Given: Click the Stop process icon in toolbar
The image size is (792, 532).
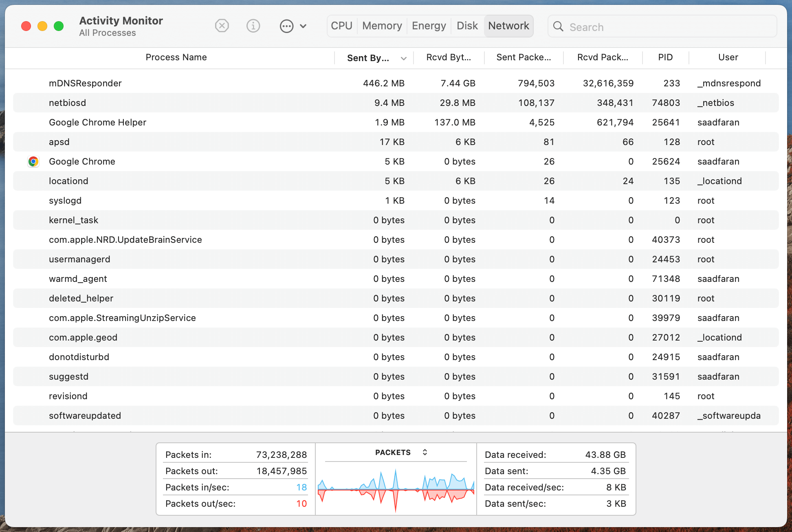Looking at the screenshot, I should point(222,26).
